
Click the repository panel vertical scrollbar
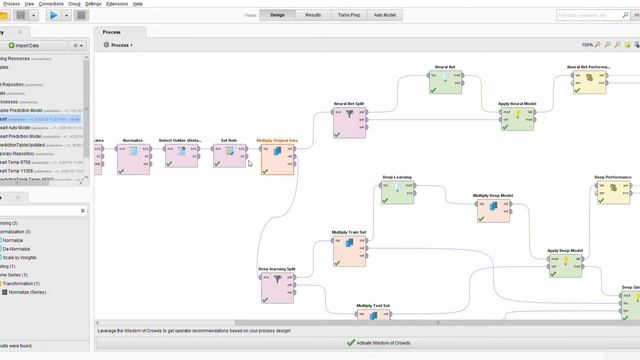point(86,108)
